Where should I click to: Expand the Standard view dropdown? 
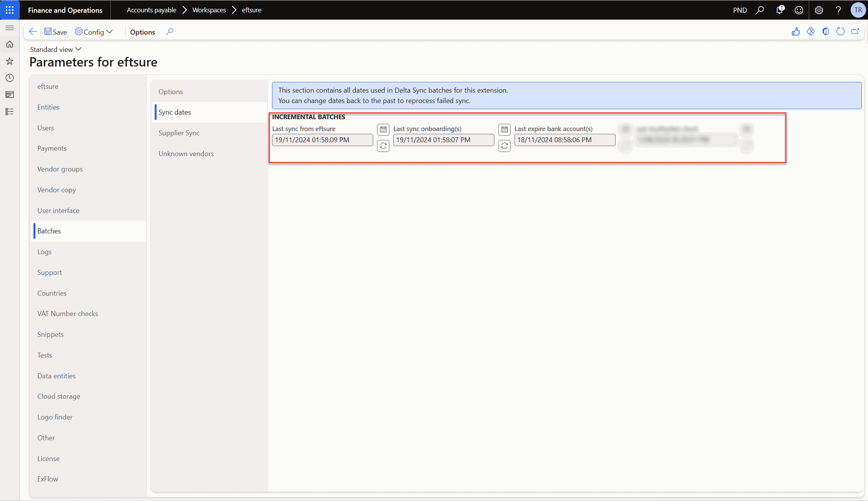pos(56,49)
